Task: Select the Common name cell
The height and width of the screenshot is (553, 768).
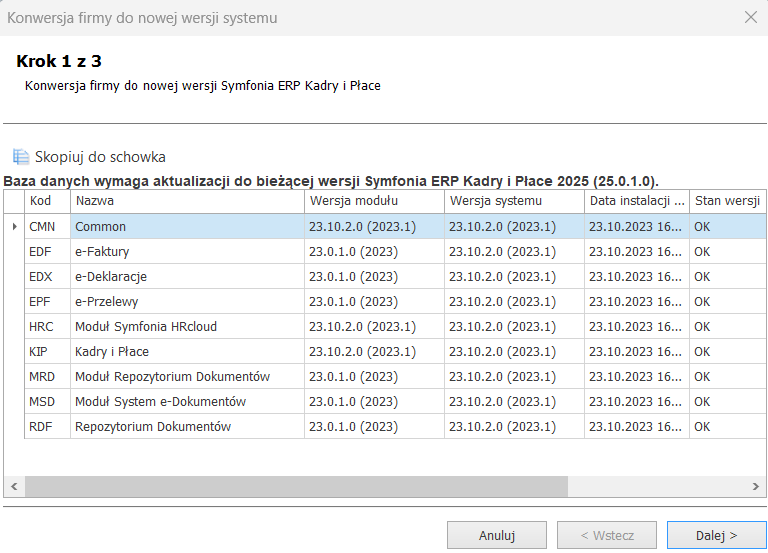Action: coord(187,226)
